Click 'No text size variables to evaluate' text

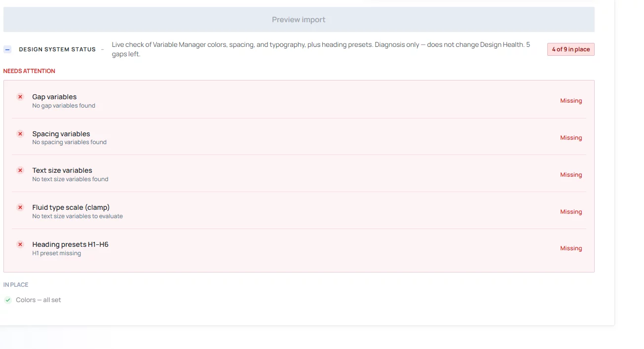pyautogui.click(x=77, y=216)
